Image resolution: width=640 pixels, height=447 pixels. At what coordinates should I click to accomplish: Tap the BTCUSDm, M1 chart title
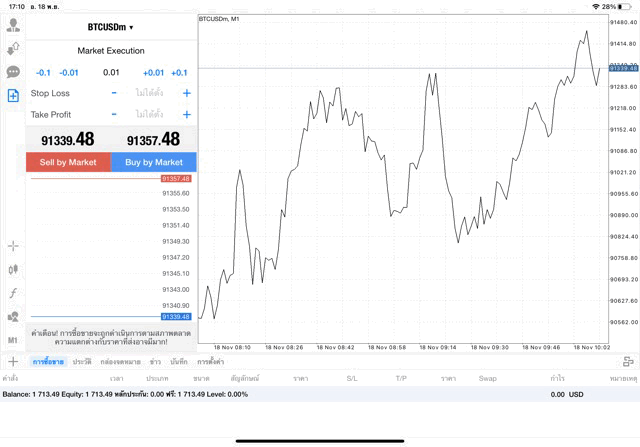click(x=219, y=19)
